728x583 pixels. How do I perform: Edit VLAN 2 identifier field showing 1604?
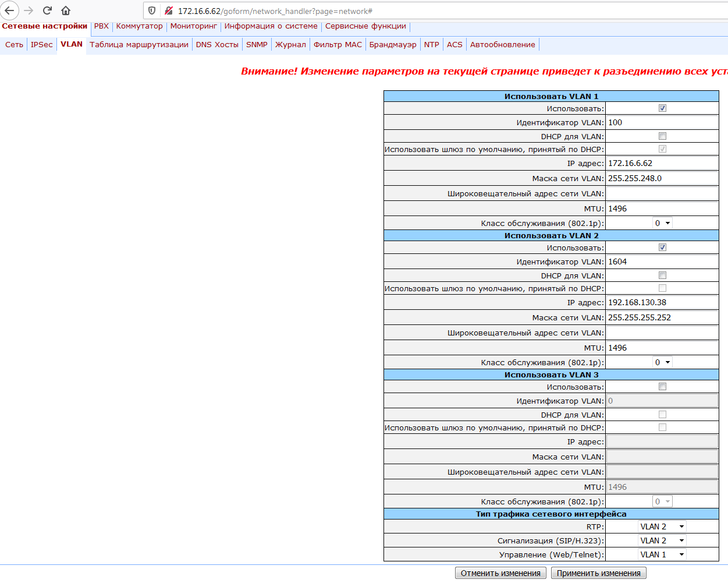pos(662,262)
